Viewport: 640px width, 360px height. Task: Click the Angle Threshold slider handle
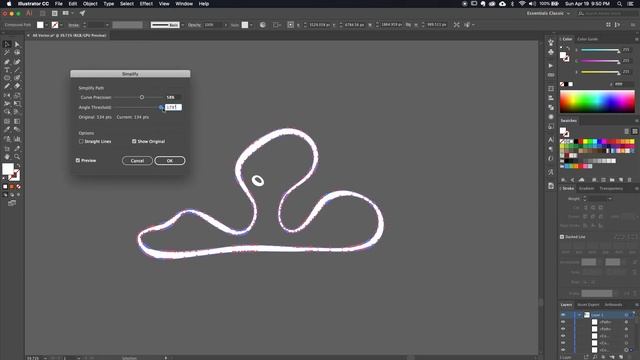point(161,107)
